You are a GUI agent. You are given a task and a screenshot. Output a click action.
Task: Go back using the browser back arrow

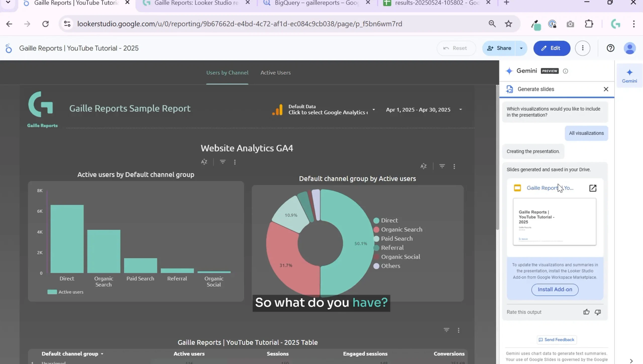coord(9,24)
